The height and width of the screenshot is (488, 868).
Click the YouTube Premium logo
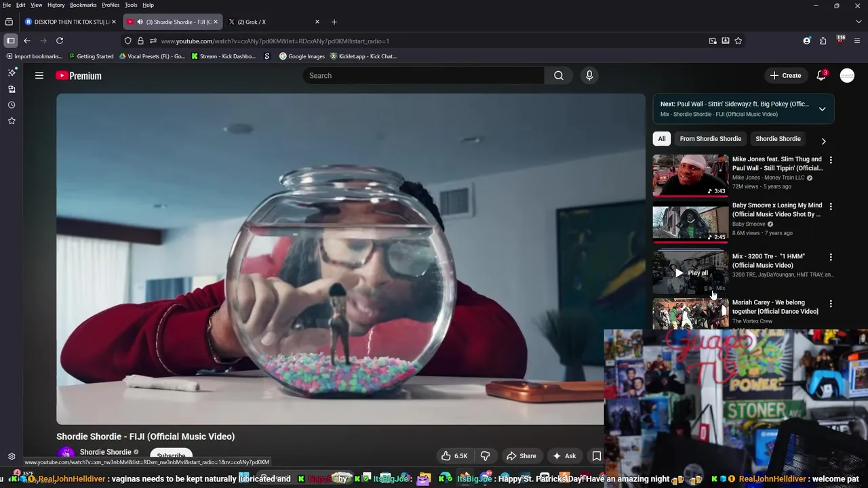pos(79,76)
